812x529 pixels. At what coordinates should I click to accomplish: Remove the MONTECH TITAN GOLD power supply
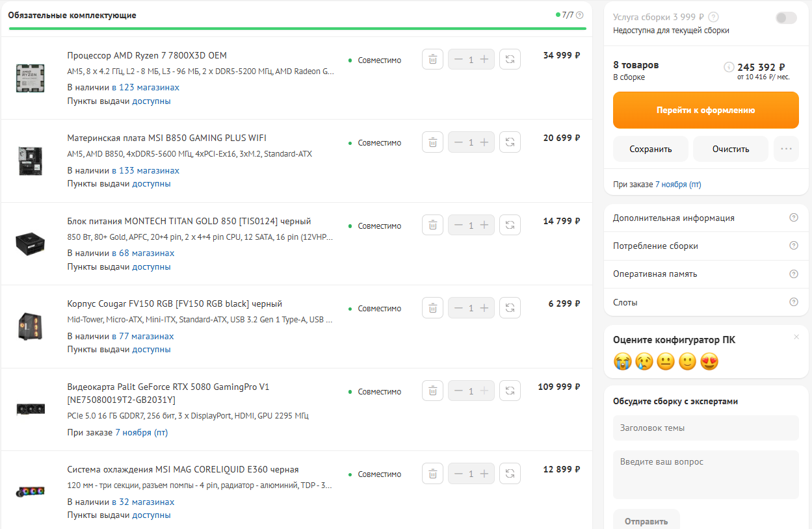point(432,225)
